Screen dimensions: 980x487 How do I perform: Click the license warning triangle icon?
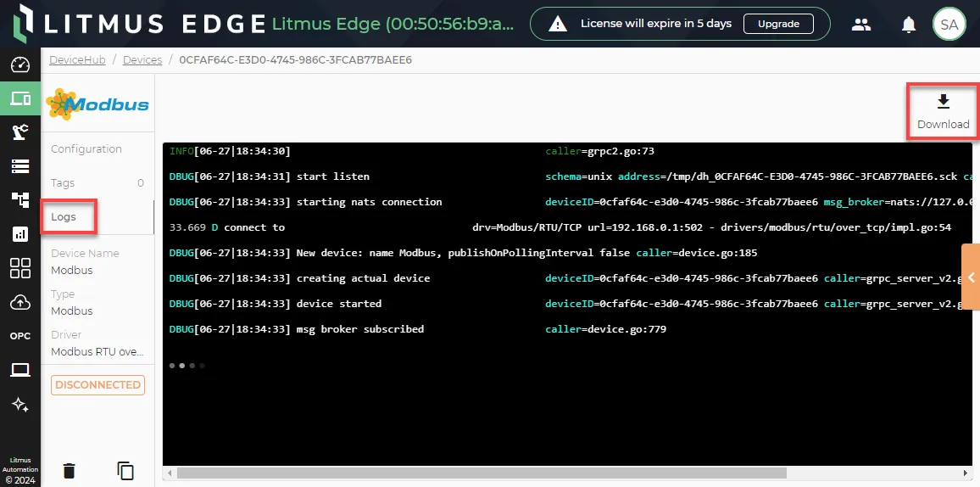(558, 25)
